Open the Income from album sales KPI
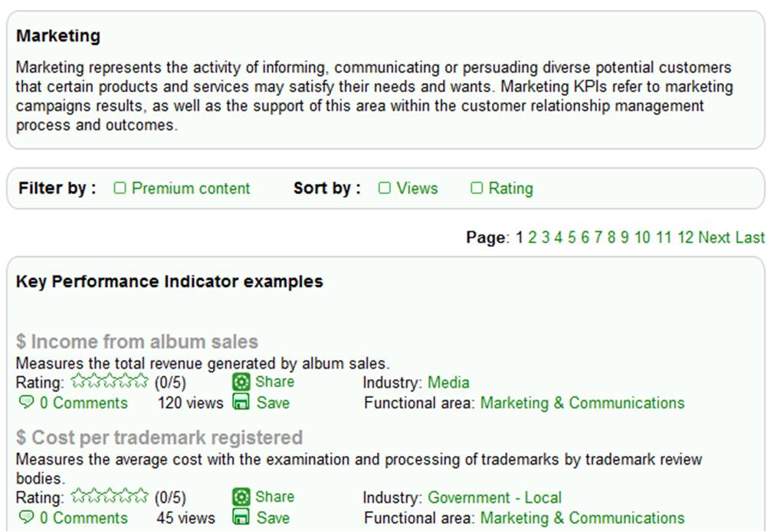This screenshot has height=532, width=774. coord(137,342)
